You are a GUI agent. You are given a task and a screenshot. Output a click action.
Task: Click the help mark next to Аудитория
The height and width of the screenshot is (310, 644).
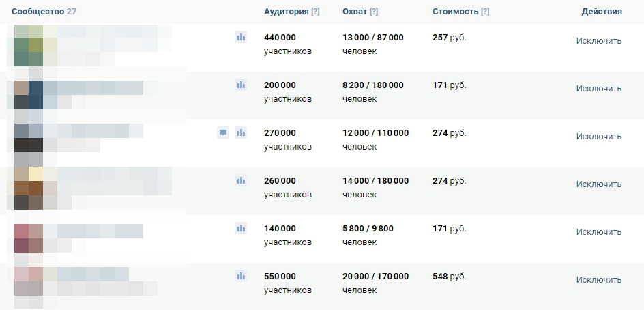[314, 12]
